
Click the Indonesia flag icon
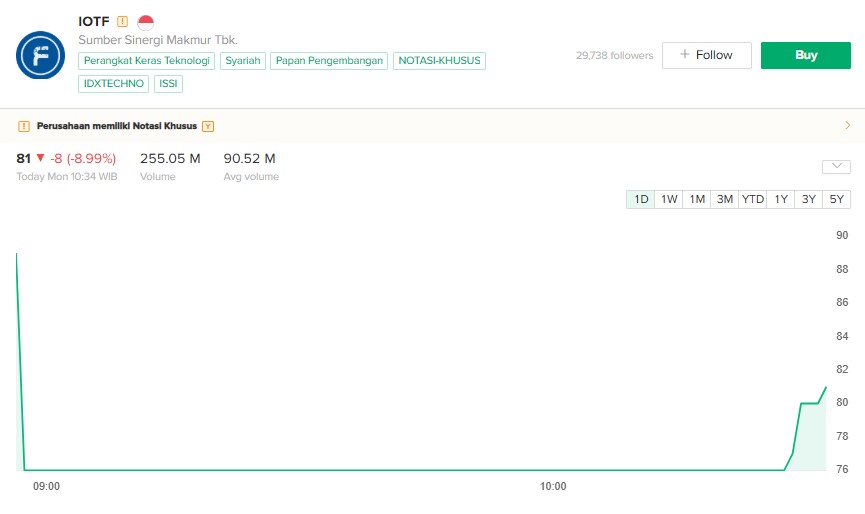pos(146,22)
